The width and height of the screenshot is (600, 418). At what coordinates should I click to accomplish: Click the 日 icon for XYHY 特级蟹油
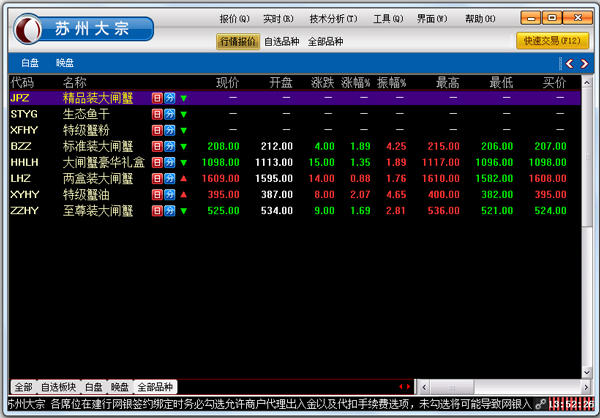tap(157, 194)
